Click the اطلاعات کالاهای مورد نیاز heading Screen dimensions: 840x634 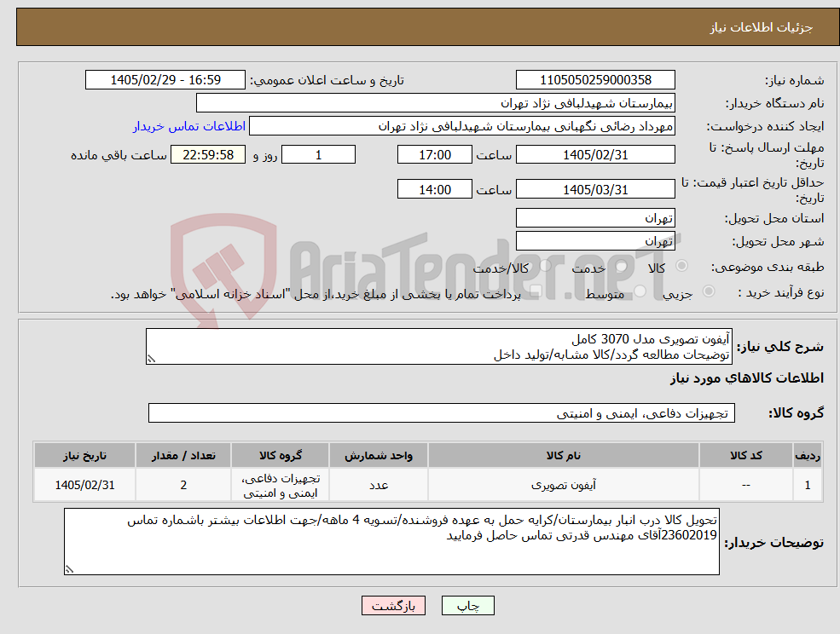[747, 378]
